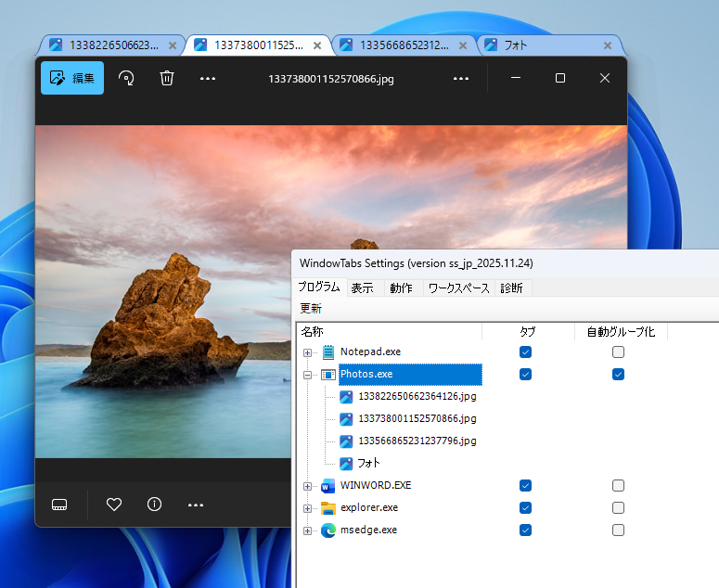
Task: Click the Photos.exe program icon
Action: (328, 375)
